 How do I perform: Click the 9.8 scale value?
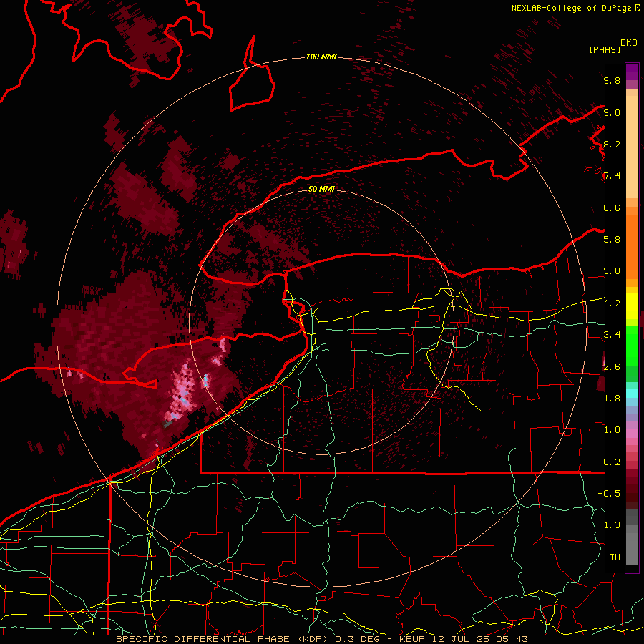(x=612, y=80)
